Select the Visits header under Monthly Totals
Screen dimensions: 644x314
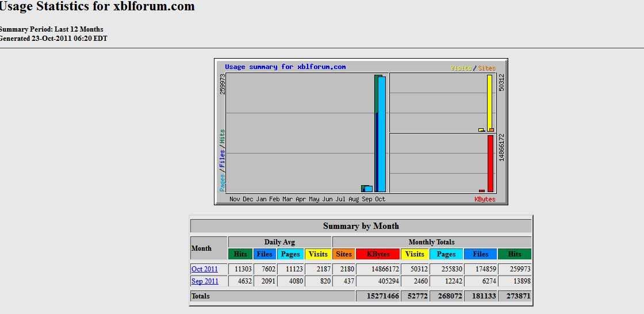pyautogui.click(x=415, y=254)
